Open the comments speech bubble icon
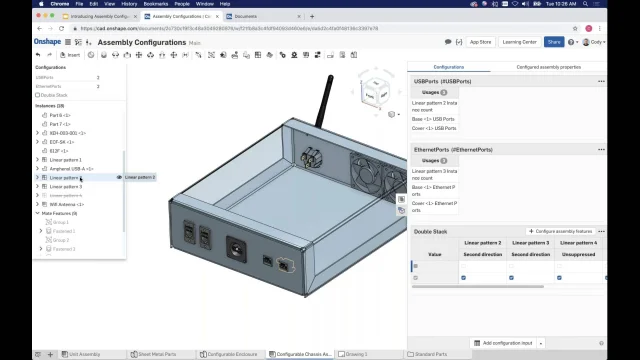Screen dimensions: 640x360 [x=448, y=42]
